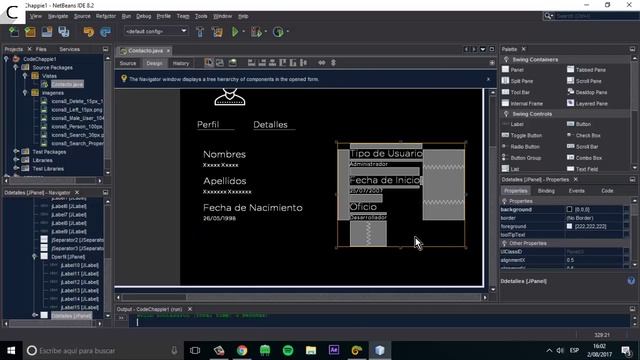Enable Connection Mode in form designer toolbar
The image size is (640, 360).
pos(220,62)
